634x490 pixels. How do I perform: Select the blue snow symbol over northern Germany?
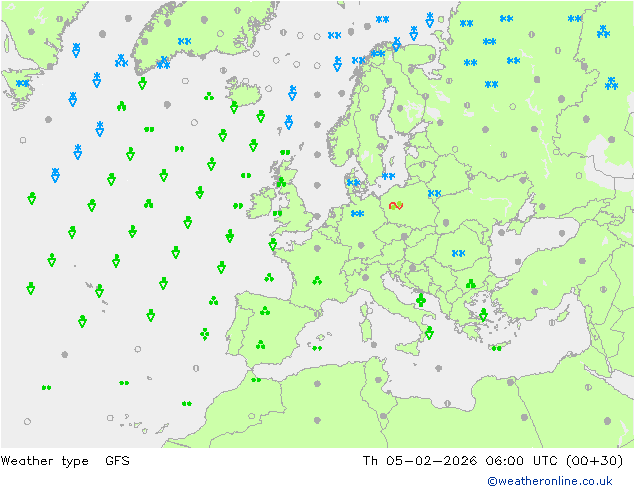357,213
